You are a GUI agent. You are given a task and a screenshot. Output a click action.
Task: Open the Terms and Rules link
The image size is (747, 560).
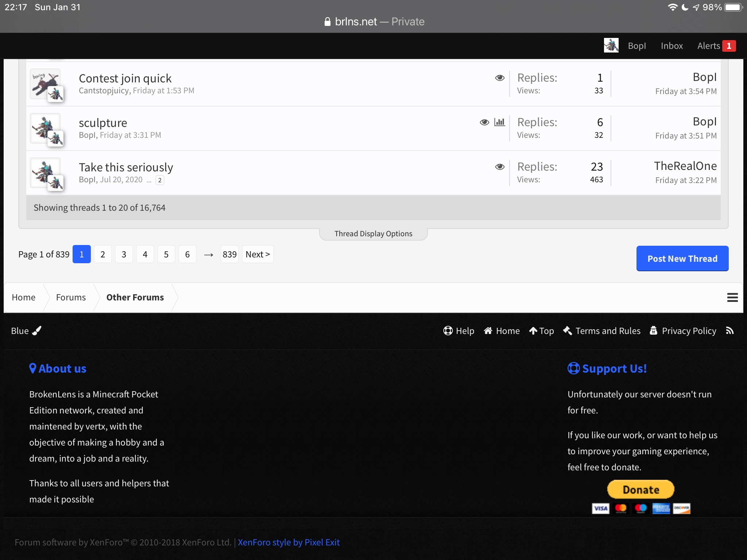click(602, 331)
